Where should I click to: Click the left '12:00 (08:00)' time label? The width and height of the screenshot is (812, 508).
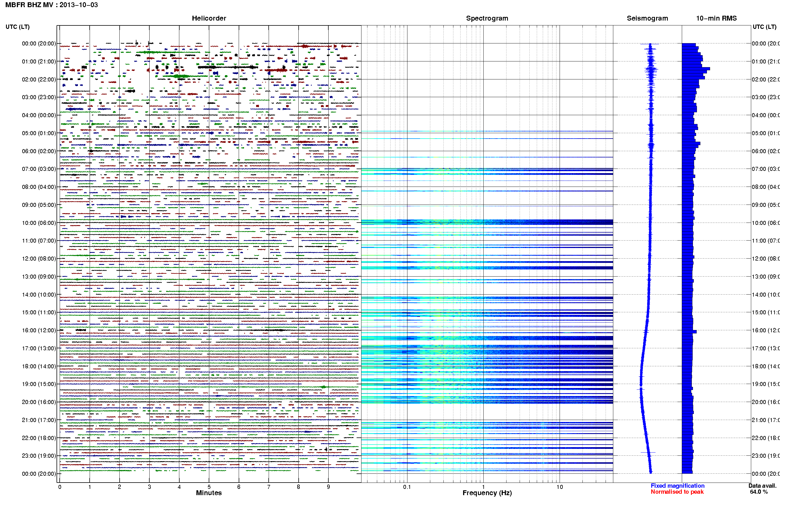(39, 259)
